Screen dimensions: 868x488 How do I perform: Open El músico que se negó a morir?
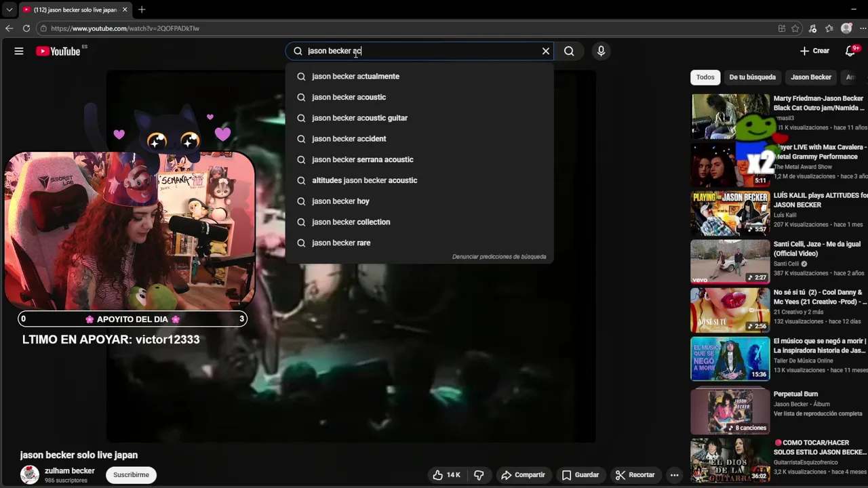click(820, 346)
